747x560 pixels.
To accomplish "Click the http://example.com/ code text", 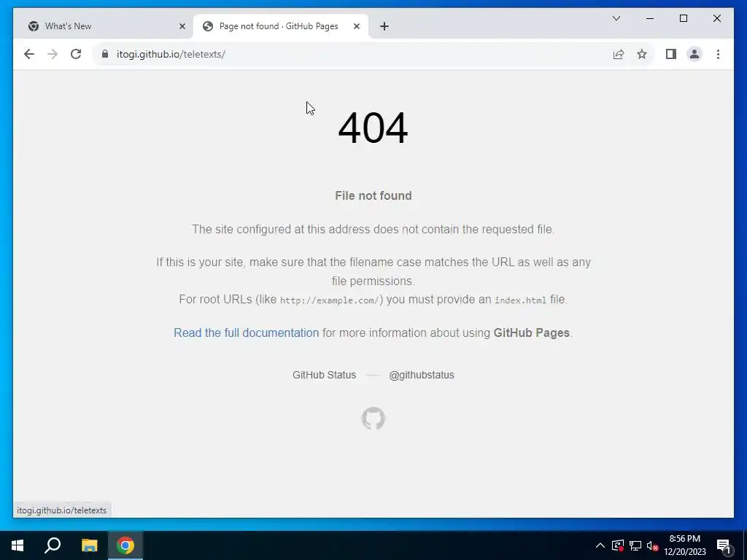I will (x=329, y=300).
